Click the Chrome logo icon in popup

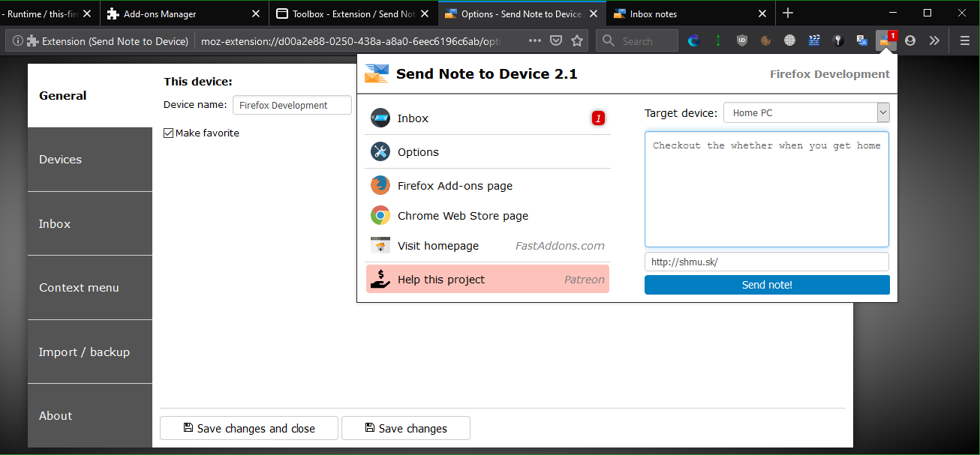(380, 216)
